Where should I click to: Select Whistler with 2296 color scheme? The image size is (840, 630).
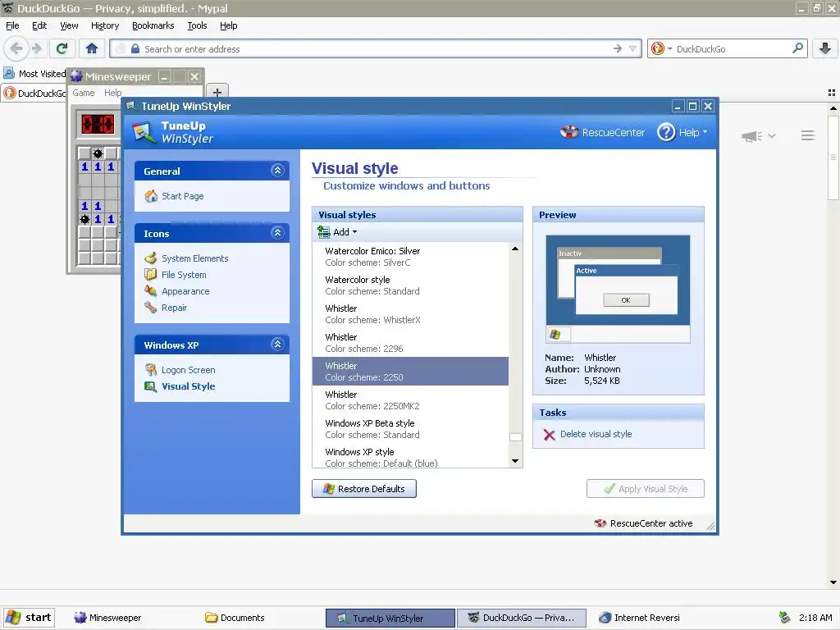click(410, 343)
